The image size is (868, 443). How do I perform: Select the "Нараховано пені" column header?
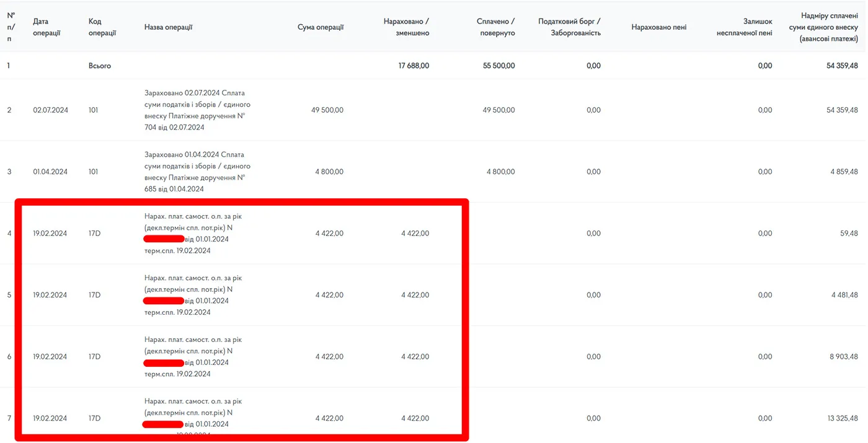point(658,27)
